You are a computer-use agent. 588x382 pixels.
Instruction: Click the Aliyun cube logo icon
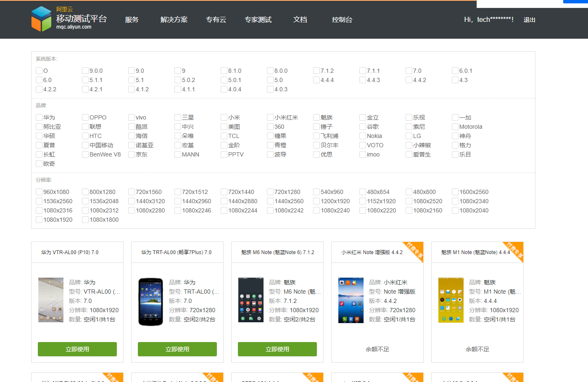41,19
